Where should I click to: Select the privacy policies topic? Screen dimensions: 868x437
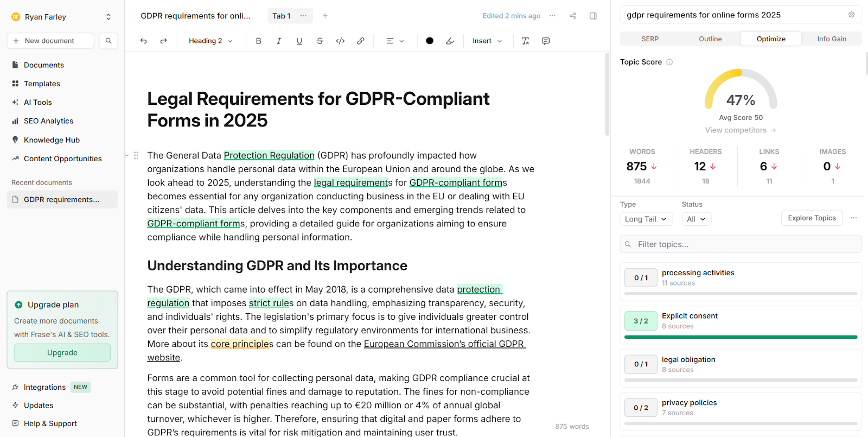tap(741, 411)
